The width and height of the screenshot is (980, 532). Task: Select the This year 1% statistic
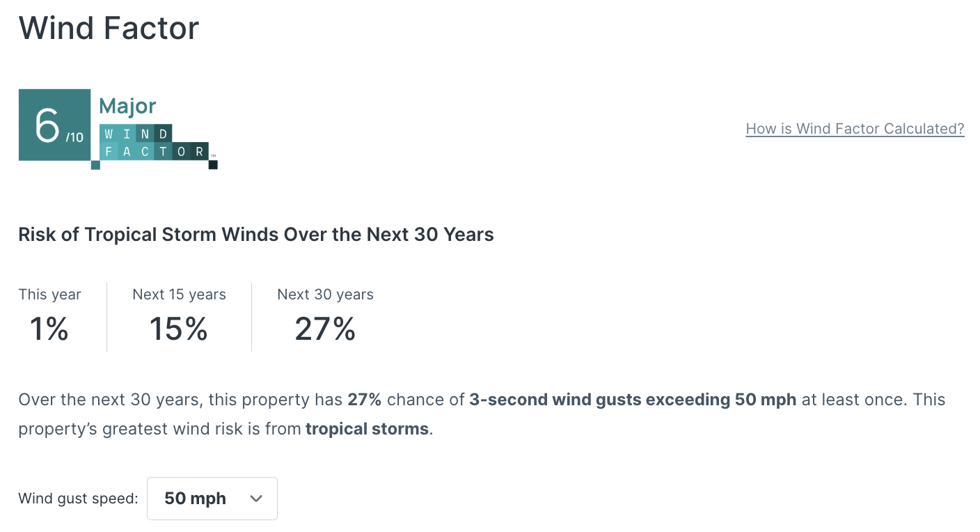click(49, 329)
